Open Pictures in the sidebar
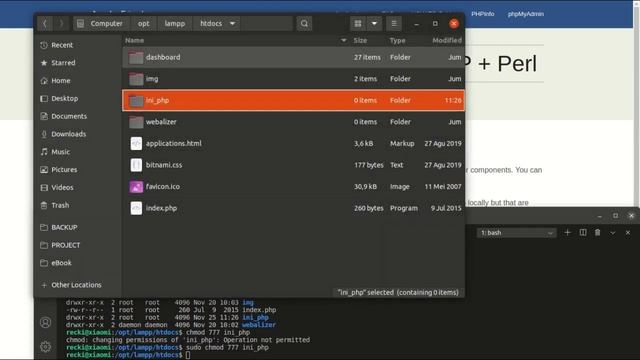The image size is (640, 360). click(x=64, y=169)
